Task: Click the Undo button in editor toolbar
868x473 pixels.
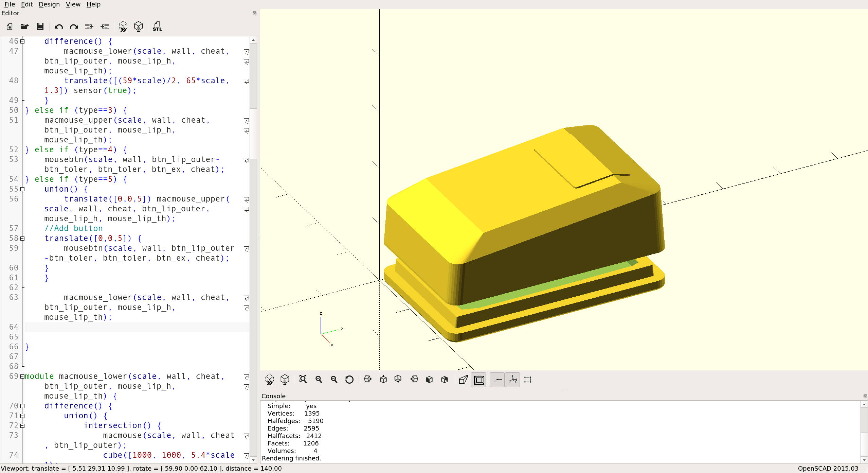Action: 58,27
